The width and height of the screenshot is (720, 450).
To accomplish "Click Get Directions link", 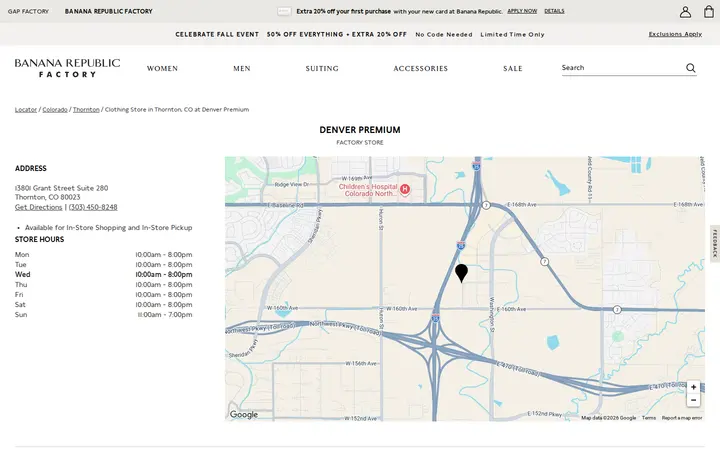I will click(39, 207).
